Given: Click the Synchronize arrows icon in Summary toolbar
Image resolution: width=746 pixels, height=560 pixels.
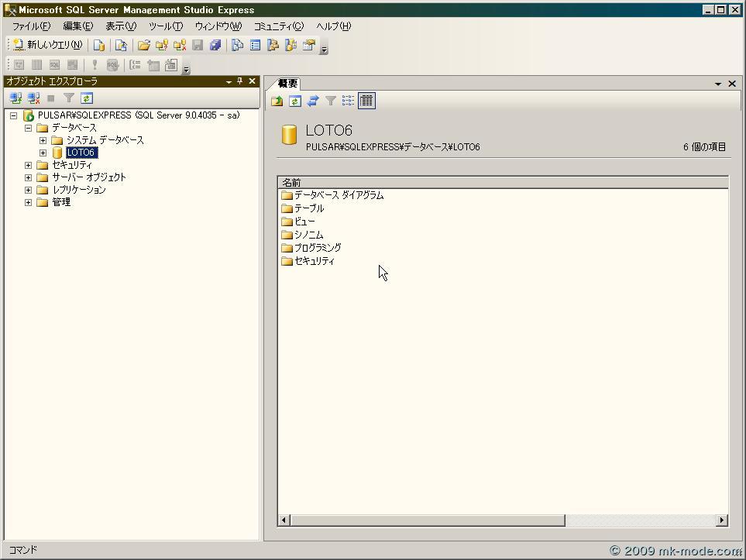Looking at the screenshot, I should tap(313, 101).
